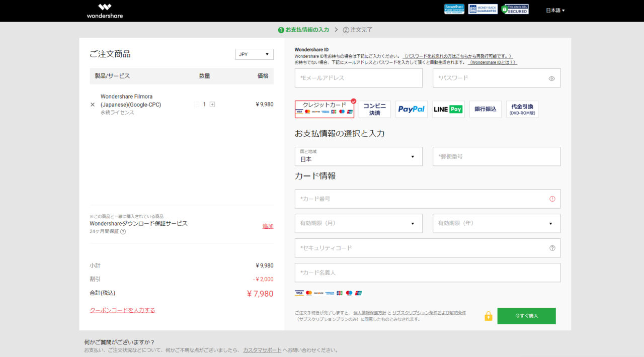Click the カード番号 input field

(x=428, y=199)
